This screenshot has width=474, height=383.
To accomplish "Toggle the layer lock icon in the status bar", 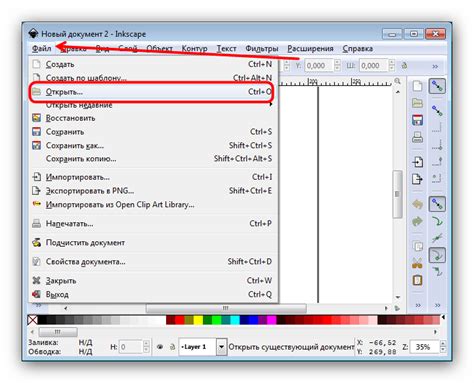I will click(172, 347).
